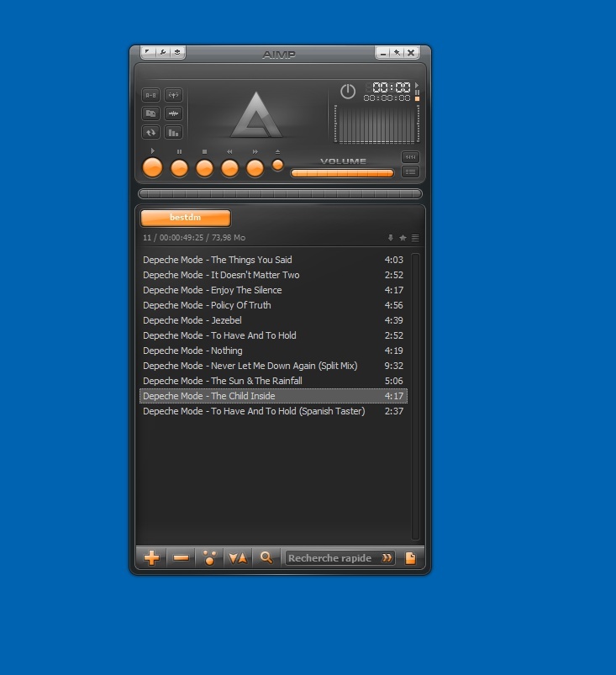Select Never Let Me Down Again (Split Mix)
This screenshot has height=675, width=616.
click(273, 366)
